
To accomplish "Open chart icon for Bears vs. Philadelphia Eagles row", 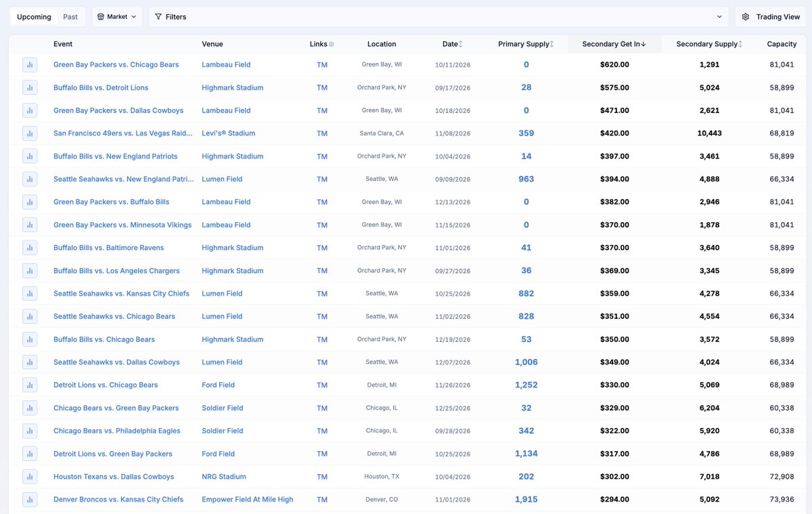I will (30, 431).
